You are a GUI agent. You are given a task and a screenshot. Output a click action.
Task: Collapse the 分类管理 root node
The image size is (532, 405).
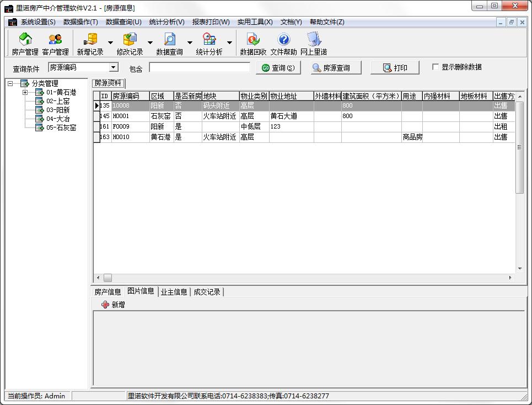[x=10, y=84]
